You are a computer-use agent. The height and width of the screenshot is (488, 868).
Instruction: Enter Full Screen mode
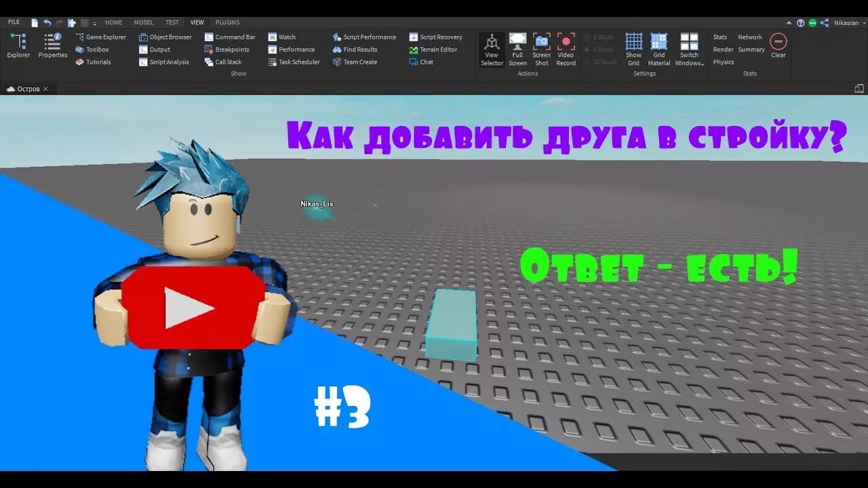point(517,49)
